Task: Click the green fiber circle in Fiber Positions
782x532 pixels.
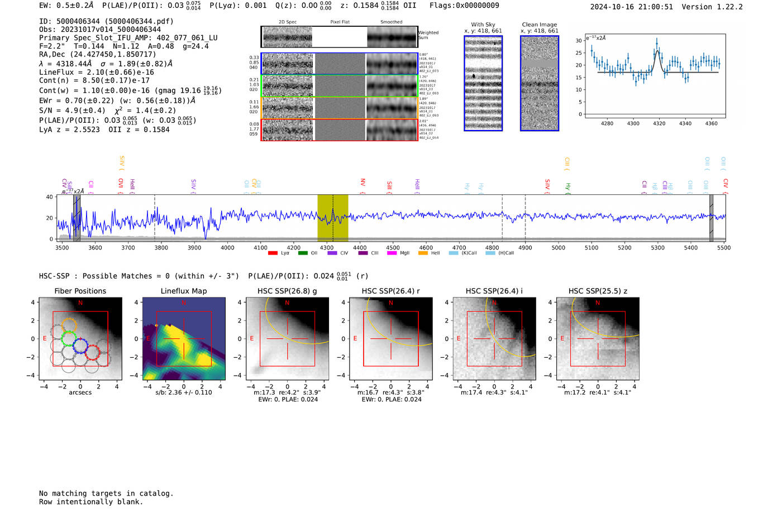Action: pos(69,339)
